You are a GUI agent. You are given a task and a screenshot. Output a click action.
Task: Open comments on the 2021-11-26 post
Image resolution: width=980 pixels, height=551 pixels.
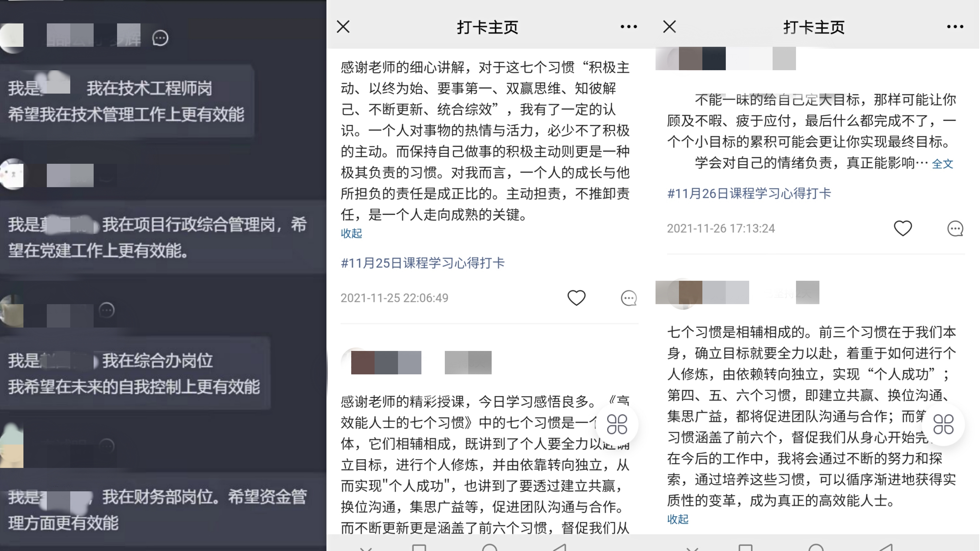(955, 228)
